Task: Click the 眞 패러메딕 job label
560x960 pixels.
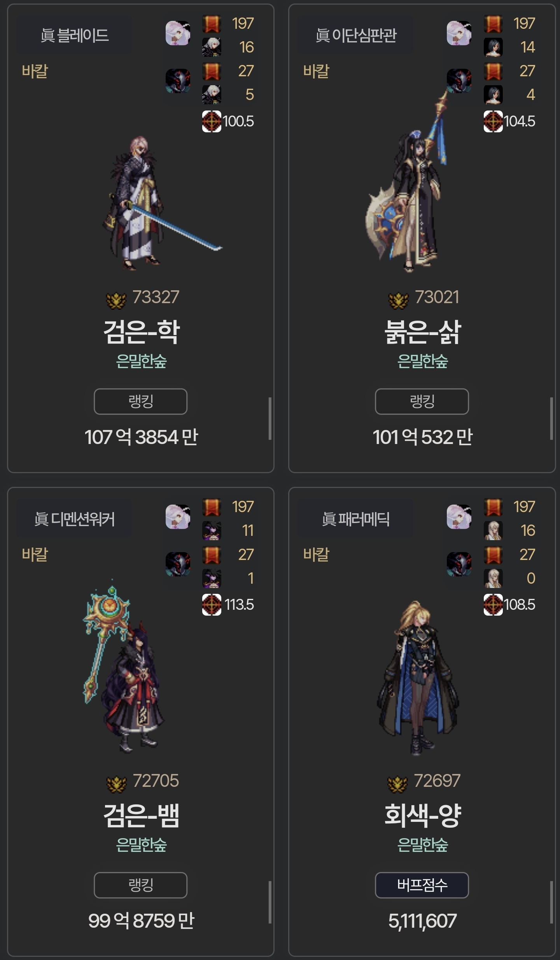Action: [x=355, y=519]
